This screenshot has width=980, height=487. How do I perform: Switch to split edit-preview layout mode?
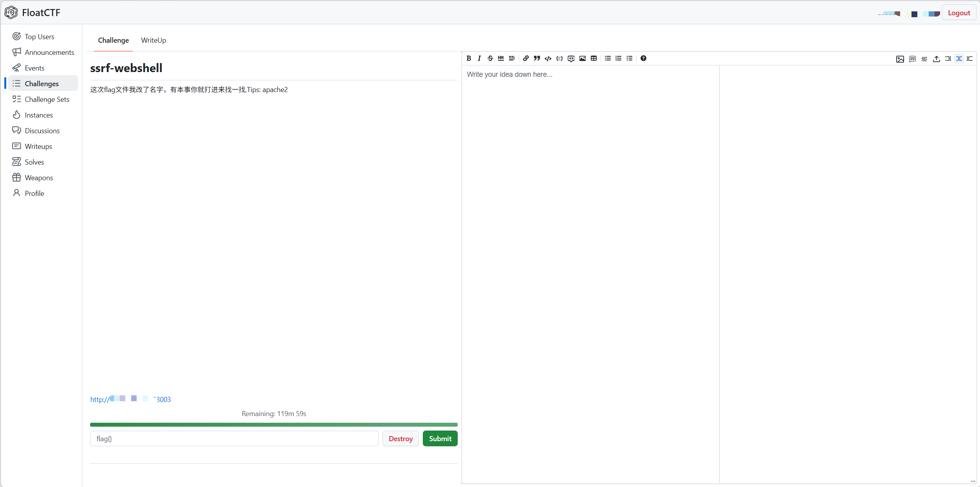(x=959, y=59)
